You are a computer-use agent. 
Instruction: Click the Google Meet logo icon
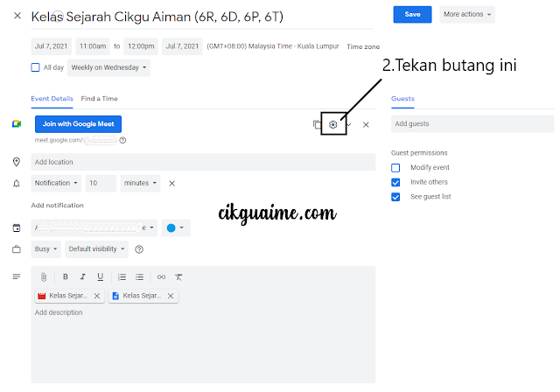pos(17,124)
